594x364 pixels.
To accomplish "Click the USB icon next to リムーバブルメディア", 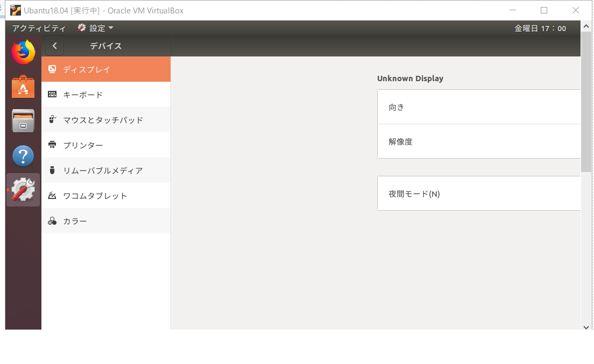I will [52, 170].
